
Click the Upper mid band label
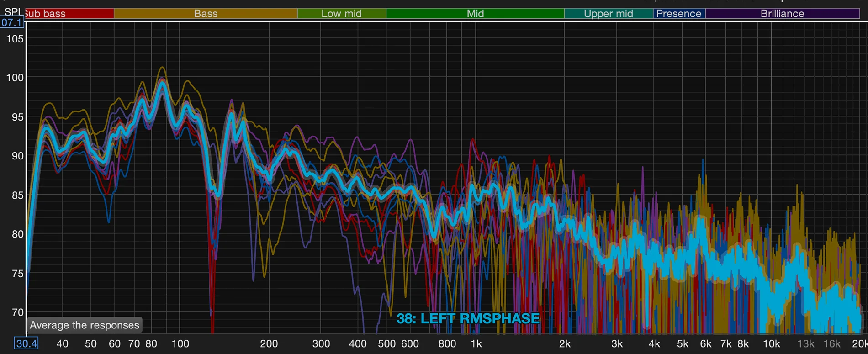tap(609, 14)
